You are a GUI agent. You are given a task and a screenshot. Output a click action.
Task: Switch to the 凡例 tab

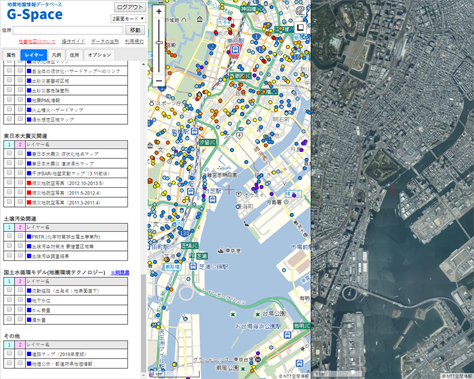pos(56,55)
